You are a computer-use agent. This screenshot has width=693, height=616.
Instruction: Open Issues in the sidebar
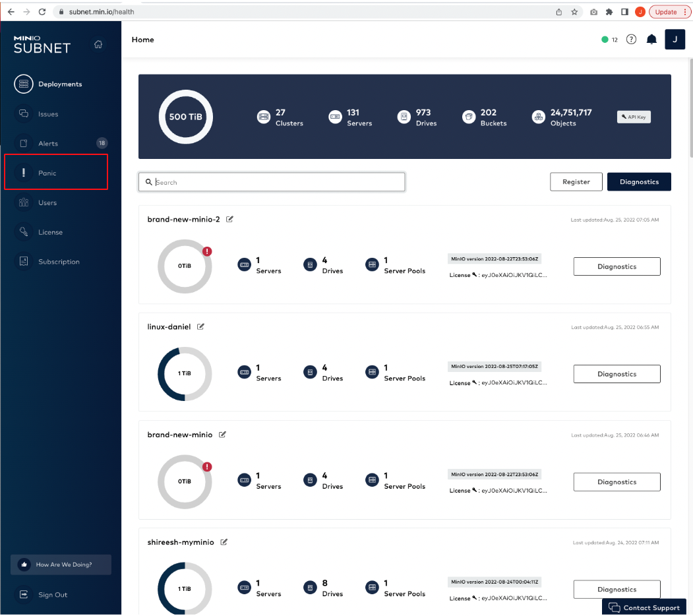click(48, 114)
